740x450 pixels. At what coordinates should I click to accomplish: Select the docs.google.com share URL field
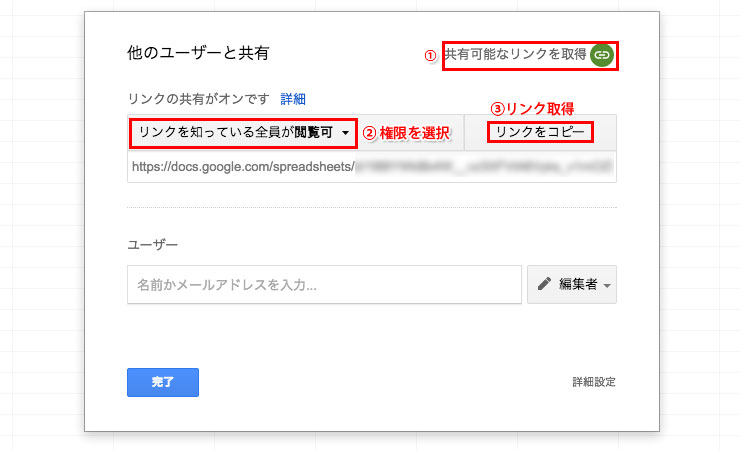[372, 167]
